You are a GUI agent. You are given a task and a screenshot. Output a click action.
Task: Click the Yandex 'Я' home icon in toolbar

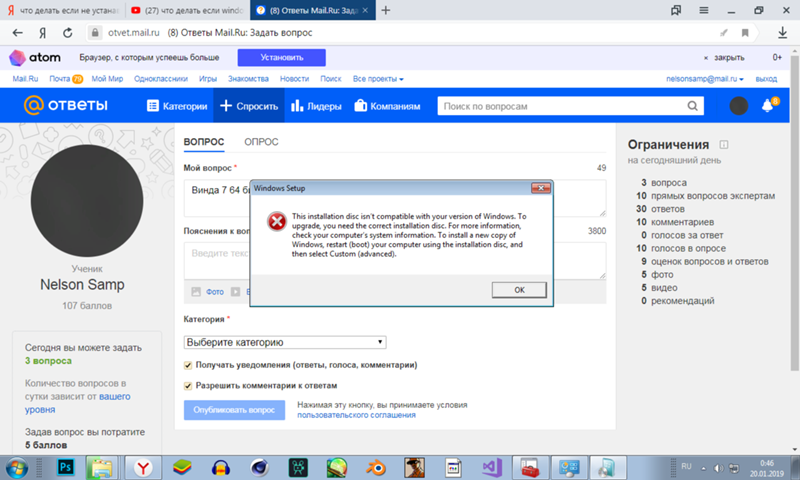(43, 33)
